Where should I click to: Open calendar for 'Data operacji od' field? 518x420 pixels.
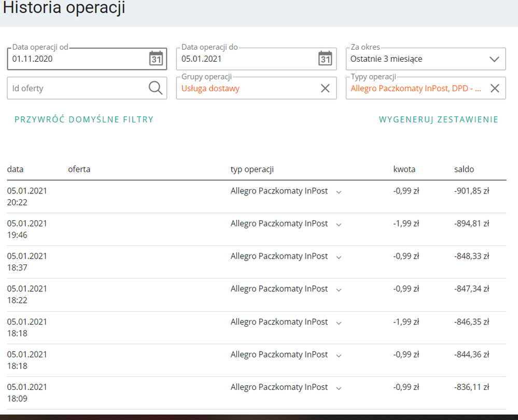[156, 59]
